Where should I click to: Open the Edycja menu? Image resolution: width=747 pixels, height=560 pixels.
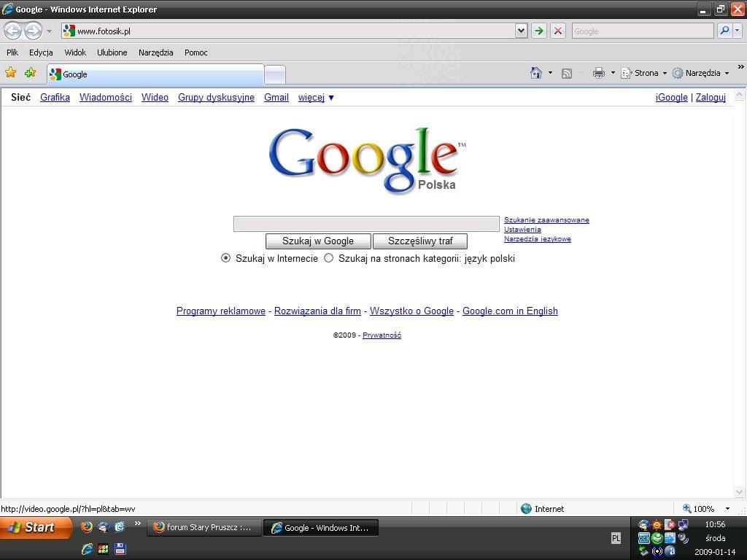(41, 52)
